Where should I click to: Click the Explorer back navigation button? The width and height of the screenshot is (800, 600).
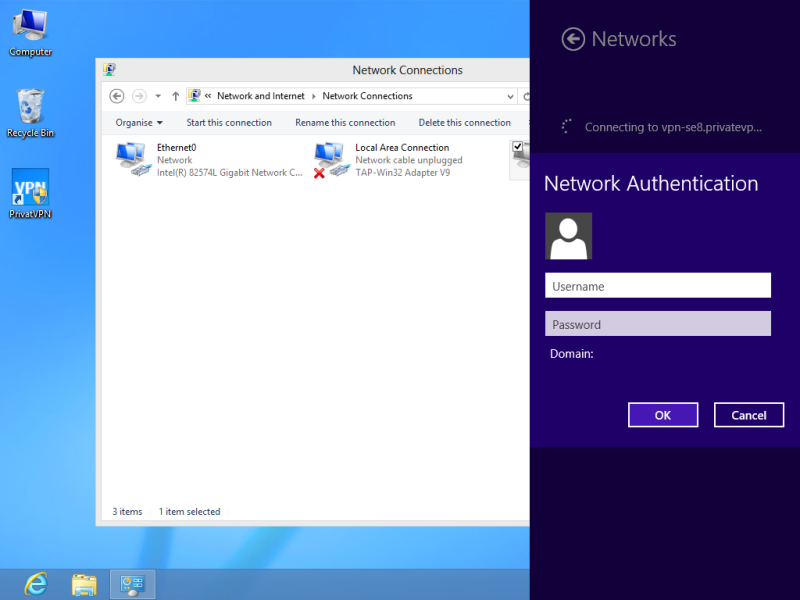click(x=117, y=96)
